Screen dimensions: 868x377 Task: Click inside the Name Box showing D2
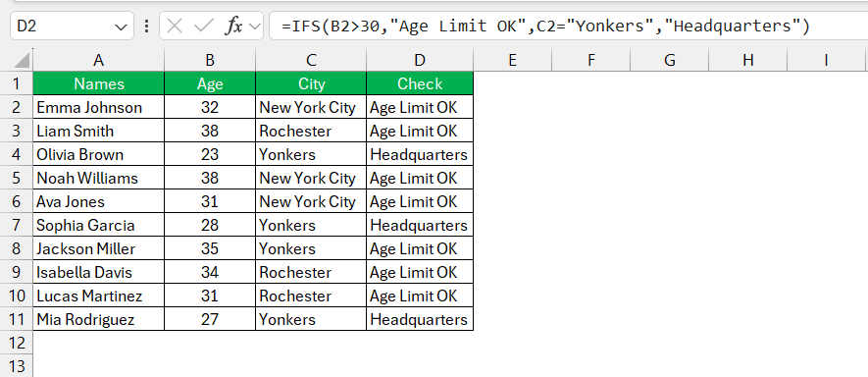72,27
